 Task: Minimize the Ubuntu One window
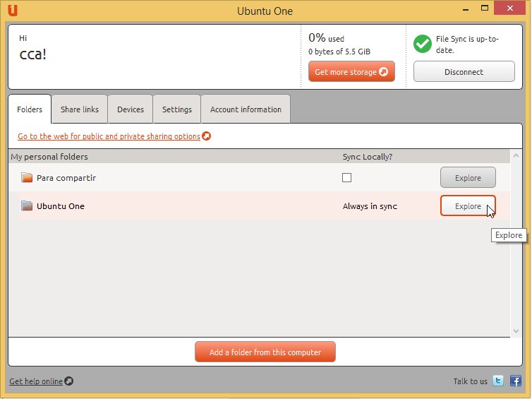(466, 9)
